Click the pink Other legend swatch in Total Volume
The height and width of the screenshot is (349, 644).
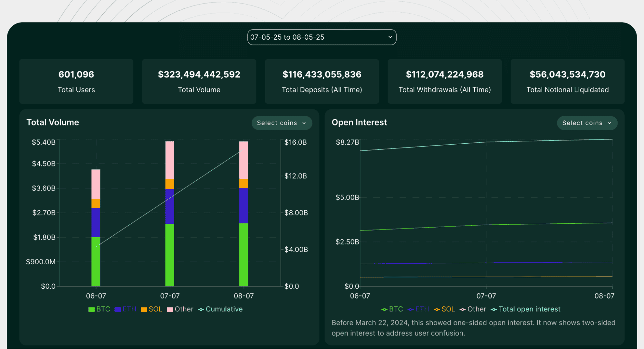click(170, 309)
